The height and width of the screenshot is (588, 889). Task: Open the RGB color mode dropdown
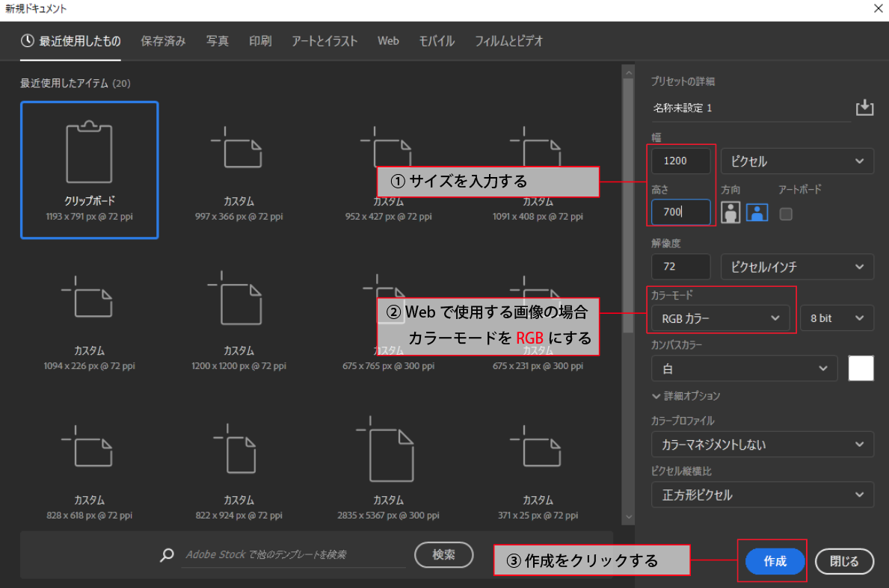[x=720, y=318]
